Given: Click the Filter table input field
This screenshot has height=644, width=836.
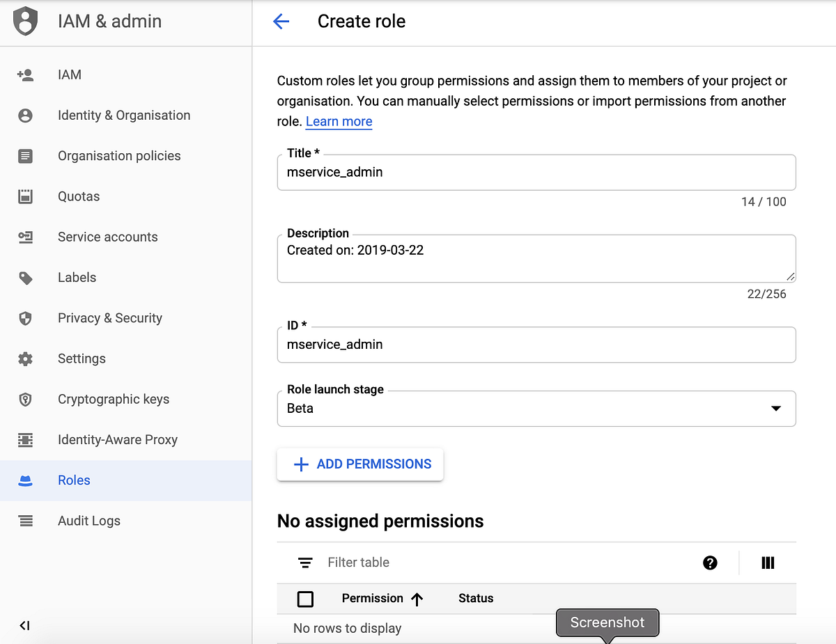Looking at the screenshot, I should point(357,563).
